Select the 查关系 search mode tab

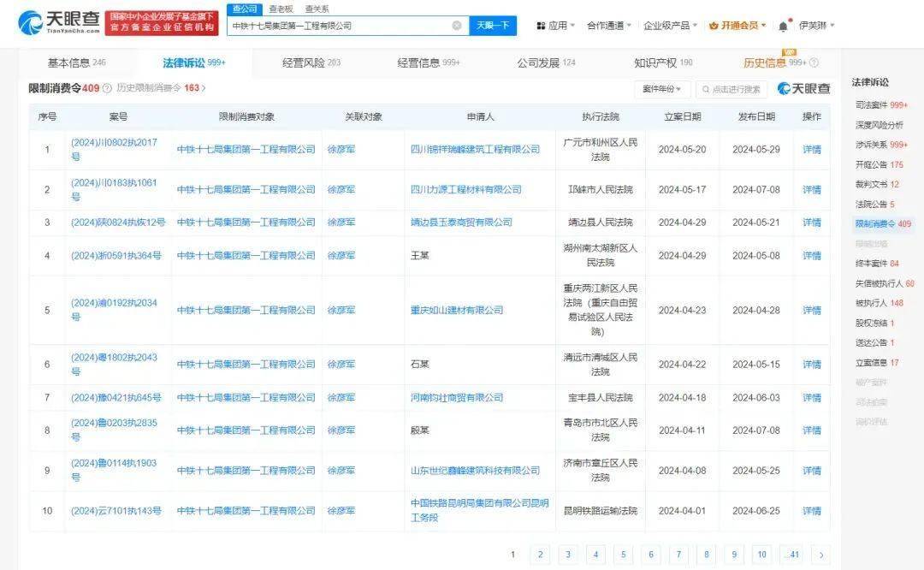317,9
